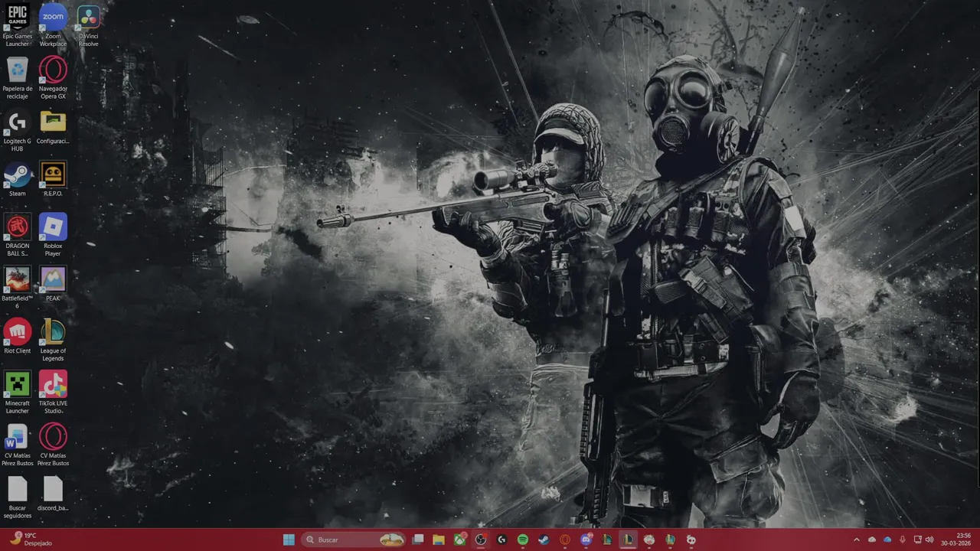980x551 pixels.
Task: Select the Buscar seguidores file icon
Action: click(x=17, y=497)
